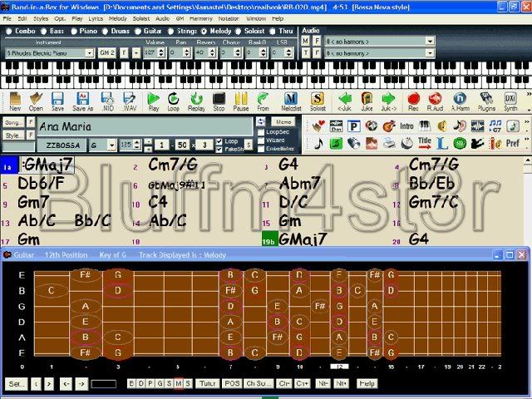The image size is (532, 399).
Task: Click the P icon in tool row
Action: pos(353,126)
